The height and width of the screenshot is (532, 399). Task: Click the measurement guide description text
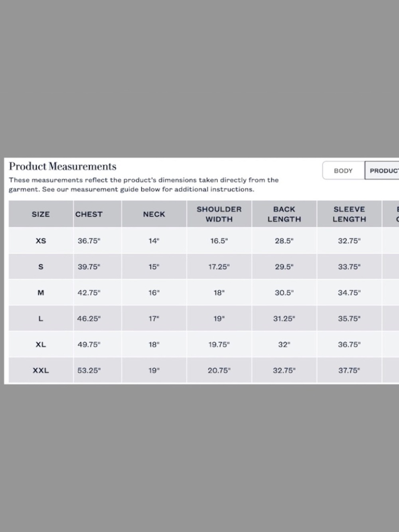click(144, 185)
